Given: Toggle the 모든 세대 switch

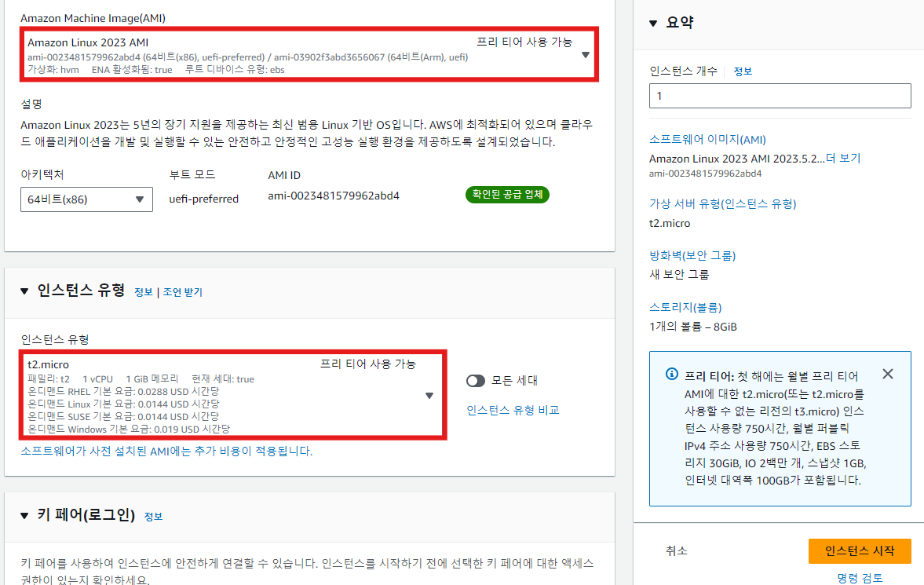Looking at the screenshot, I should [476, 381].
